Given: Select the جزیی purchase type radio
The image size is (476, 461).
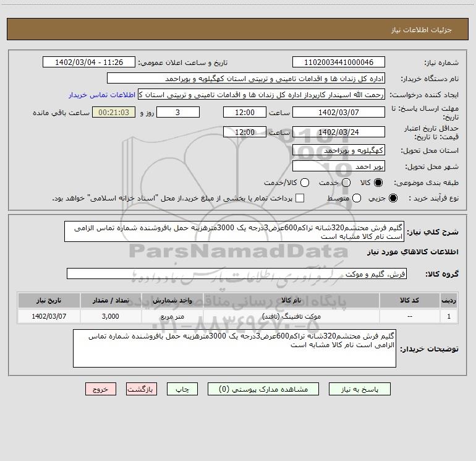Looking at the screenshot, I should 393,199.
